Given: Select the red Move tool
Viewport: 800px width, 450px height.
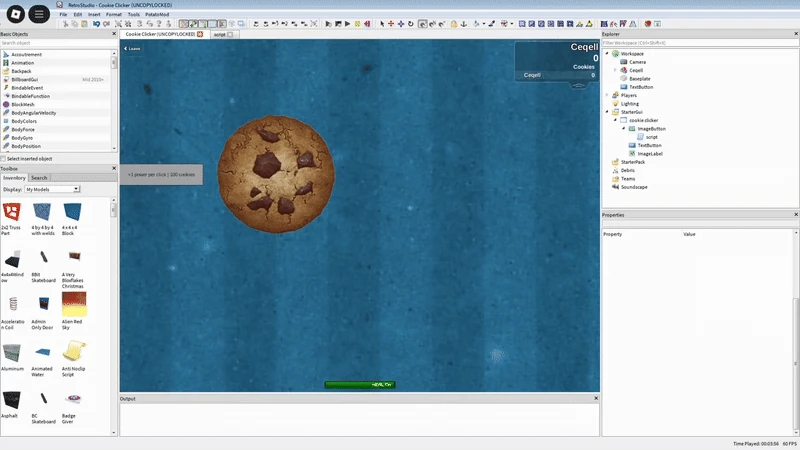Looking at the screenshot, I should [391, 24].
